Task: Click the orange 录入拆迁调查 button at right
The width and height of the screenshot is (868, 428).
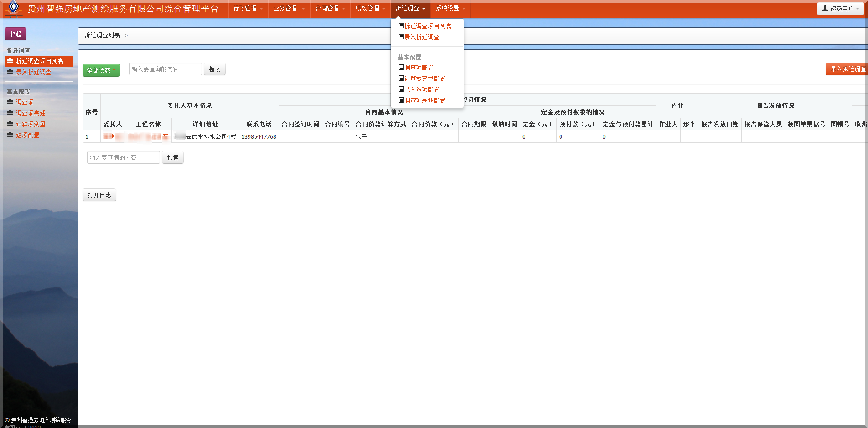Action: [x=847, y=69]
